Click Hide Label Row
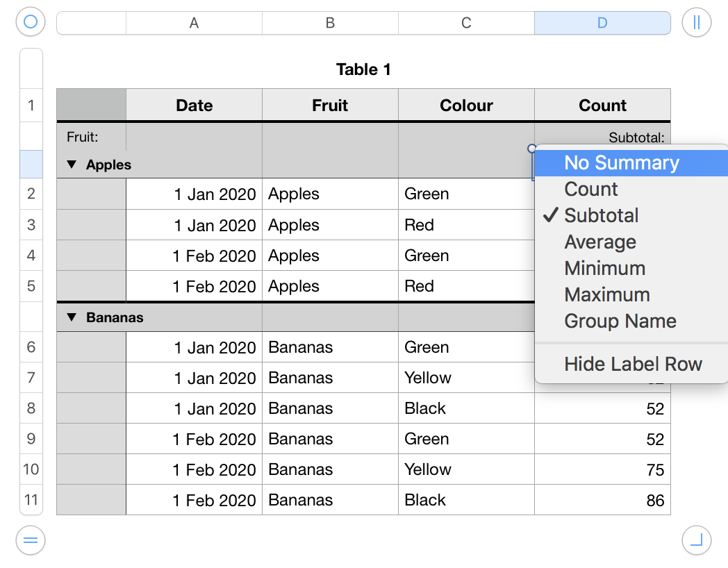728x568 pixels. (x=633, y=365)
